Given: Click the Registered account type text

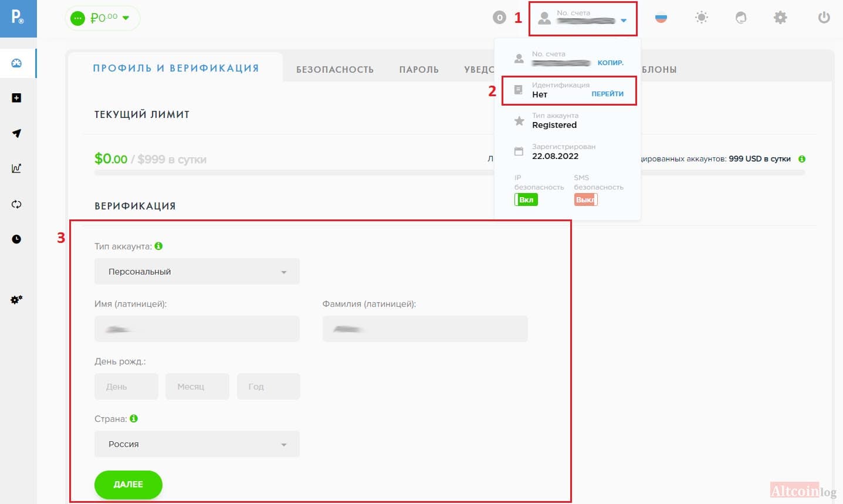Looking at the screenshot, I should coord(554,125).
